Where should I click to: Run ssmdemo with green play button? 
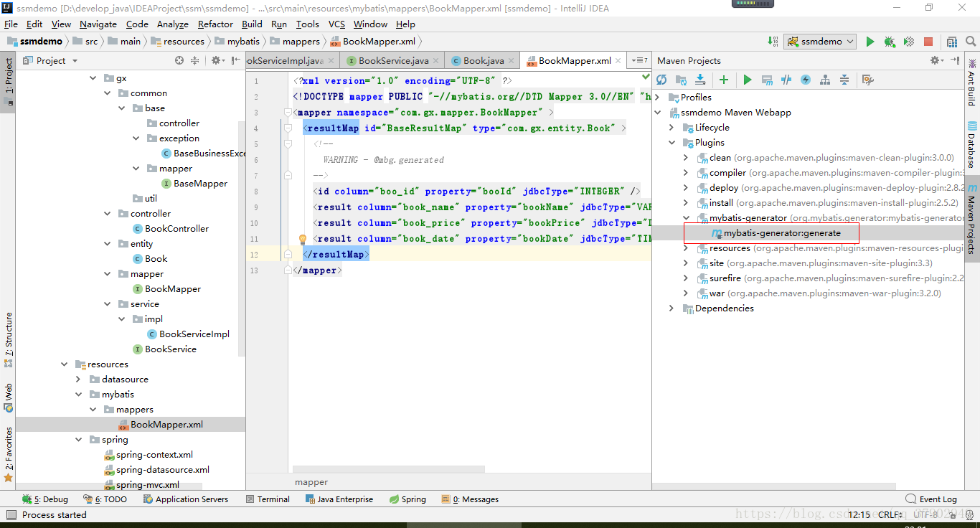coord(870,42)
